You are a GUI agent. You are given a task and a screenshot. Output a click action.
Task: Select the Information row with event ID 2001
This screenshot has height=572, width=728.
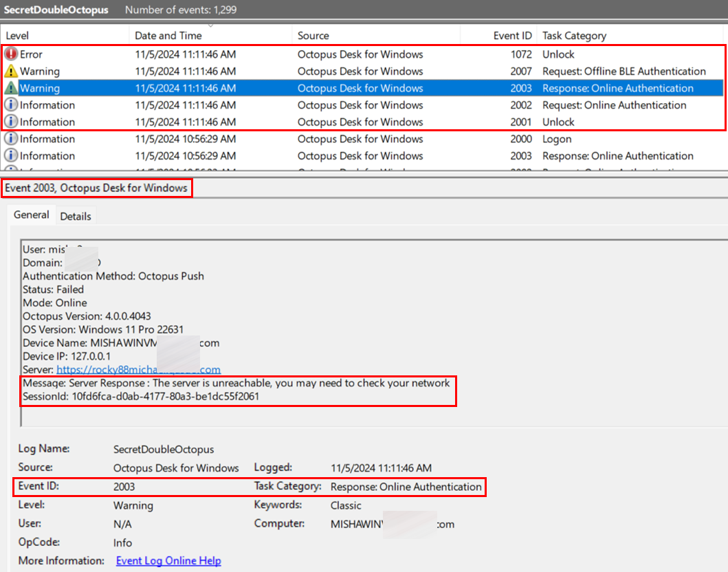(x=362, y=122)
